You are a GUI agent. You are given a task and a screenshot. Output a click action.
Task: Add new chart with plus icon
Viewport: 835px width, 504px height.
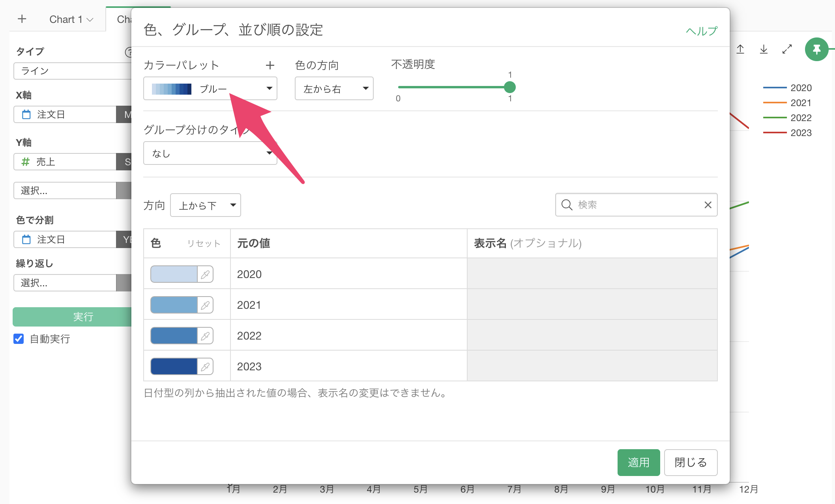(22, 19)
